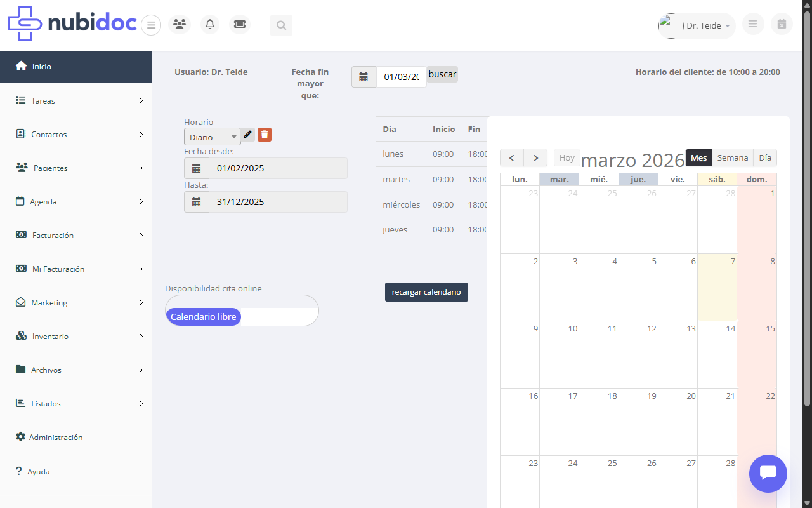
Task: Go to previous month in calendar
Action: [x=512, y=158]
